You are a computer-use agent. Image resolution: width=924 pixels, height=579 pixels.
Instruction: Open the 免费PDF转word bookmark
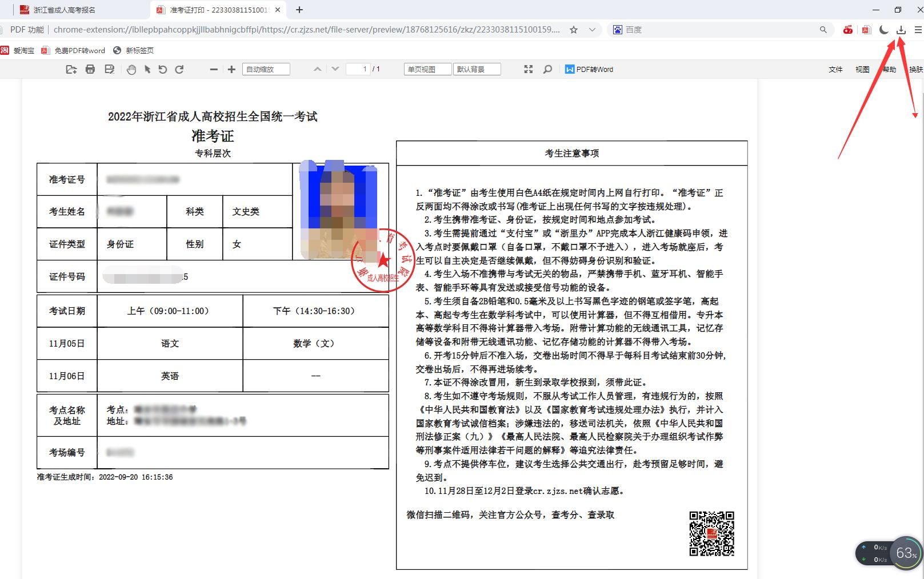click(x=78, y=50)
